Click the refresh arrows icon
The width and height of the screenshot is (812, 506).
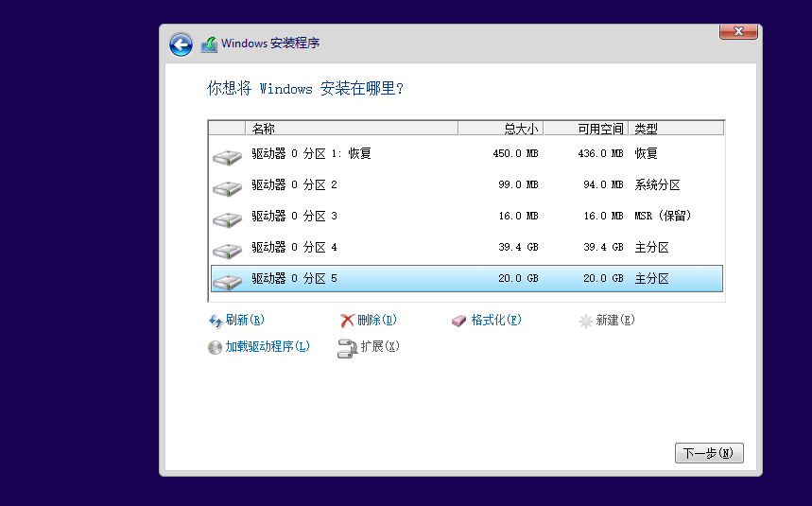pos(216,322)
